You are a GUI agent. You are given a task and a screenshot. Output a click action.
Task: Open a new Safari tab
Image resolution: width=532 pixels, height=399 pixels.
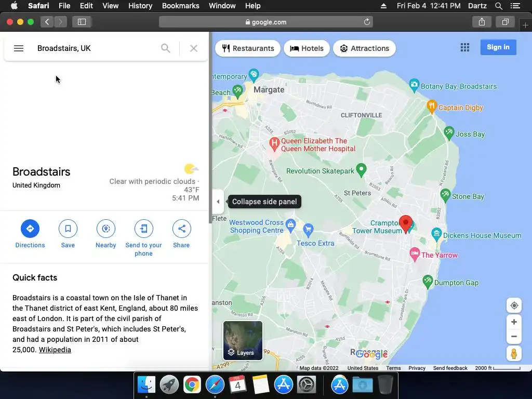pyautogui.click(x=525, y=25)
